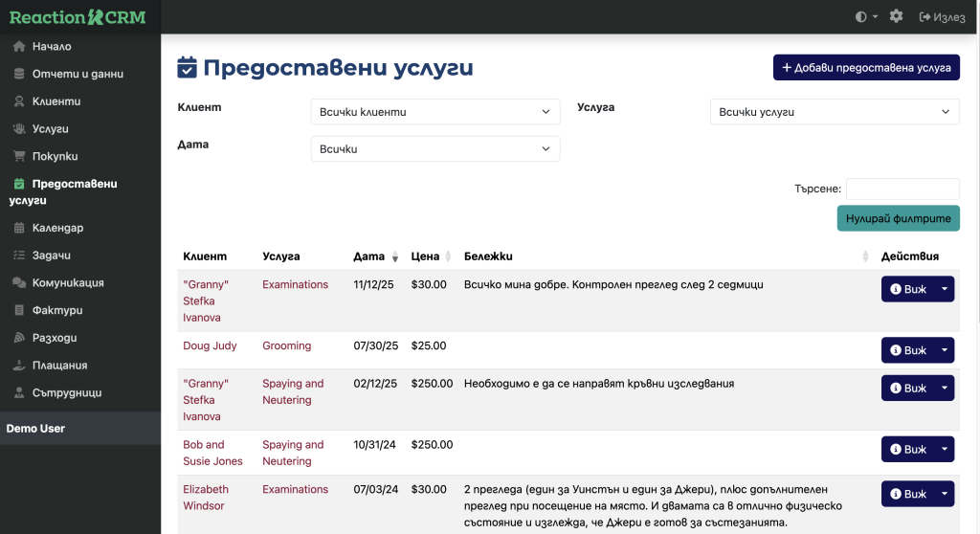Screen dimensions: 980x534
Task: Click the settings gear icon in top bar
Action: click(896, 16)
